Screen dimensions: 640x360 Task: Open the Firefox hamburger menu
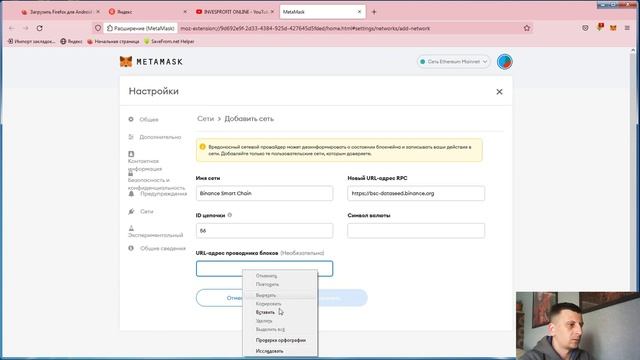627,28
